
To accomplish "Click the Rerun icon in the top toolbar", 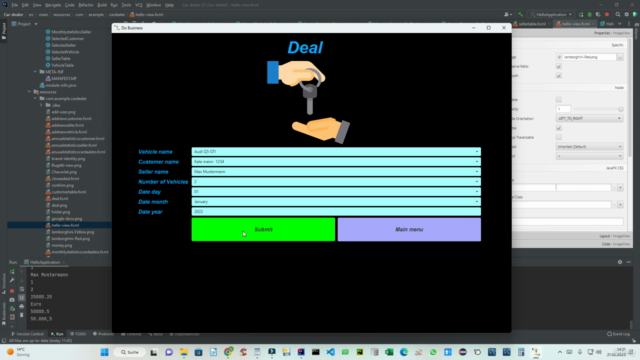I will 581,14.
